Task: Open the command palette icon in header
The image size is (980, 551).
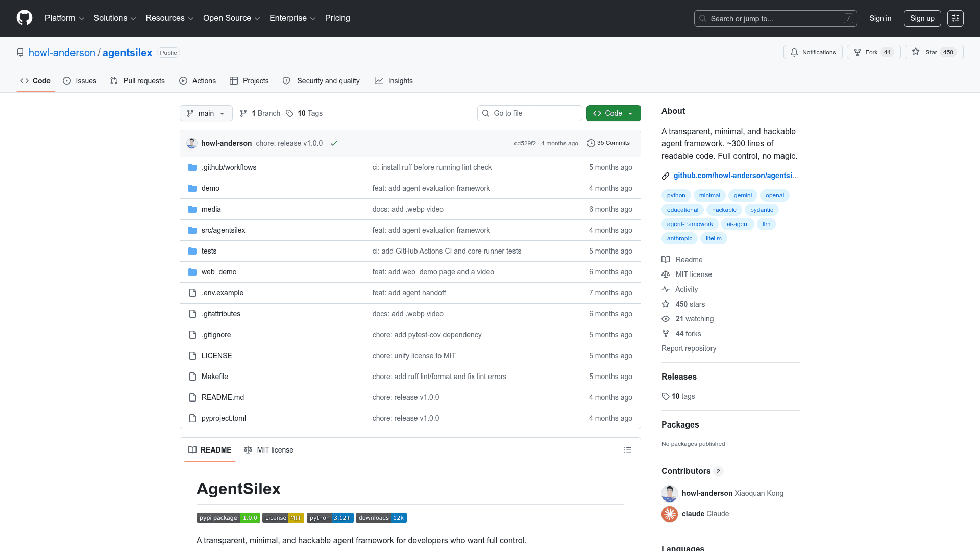Action: coord(955,18)
